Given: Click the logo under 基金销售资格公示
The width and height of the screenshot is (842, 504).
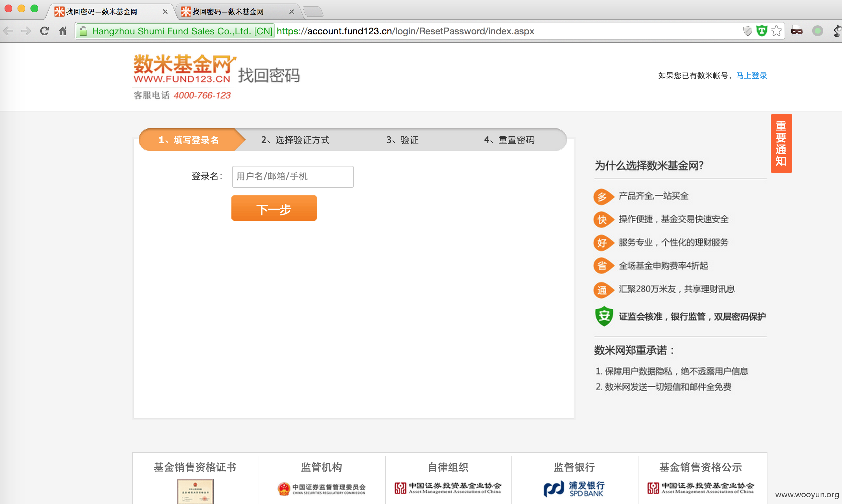Looking at the screenshot, I should [x=701, y=488].
